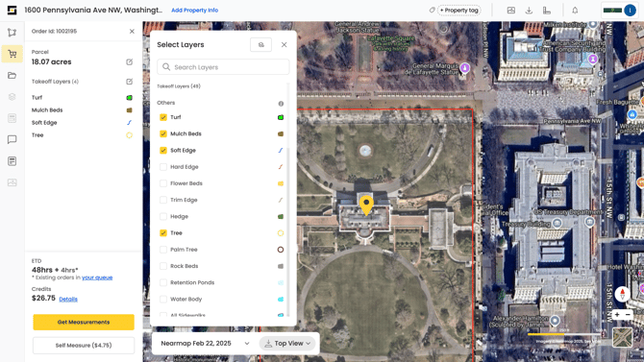The width and height of the screenshot is (644, 362).
Task: Click the organization logo in top bar
Action: 612,11
